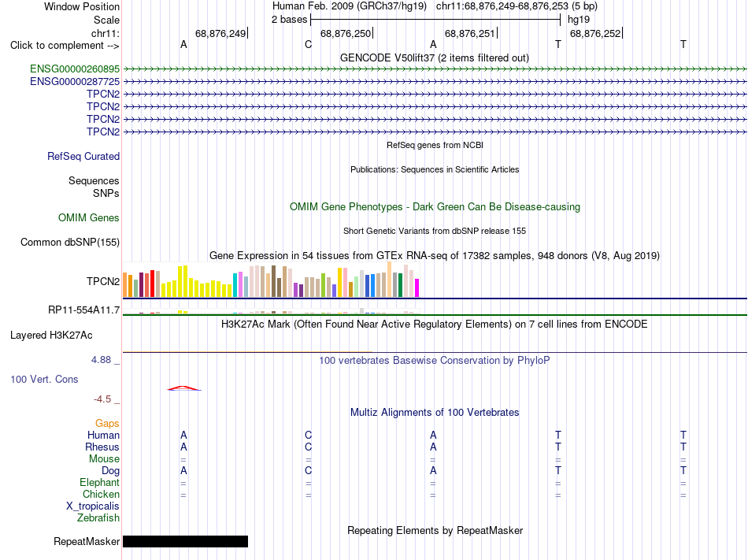Click the RepeatMasker track label
The height and width of the screenshot is (560, 748).
(87, 542)
